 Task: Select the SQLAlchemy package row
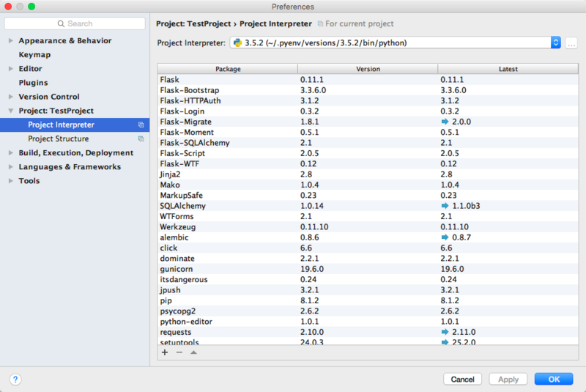[x=368, y=206]
